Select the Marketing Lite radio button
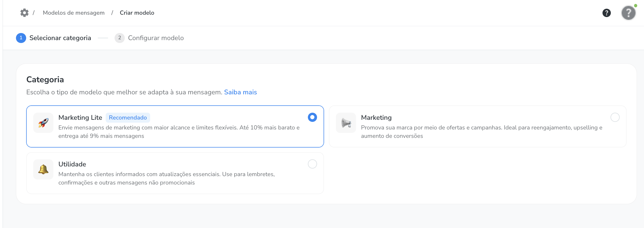Image resolution: width=644 pixels, height=228 pixels. pyautogui.click(x=312, y=117)
